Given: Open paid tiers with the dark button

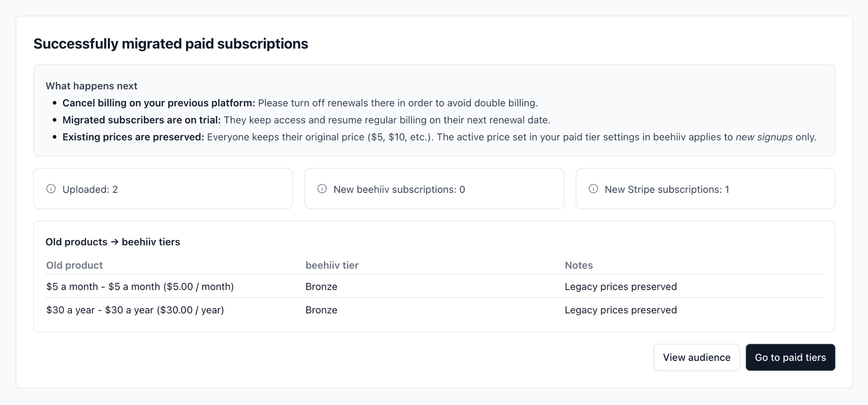Looking at the screenshot, I should point(790,358).
